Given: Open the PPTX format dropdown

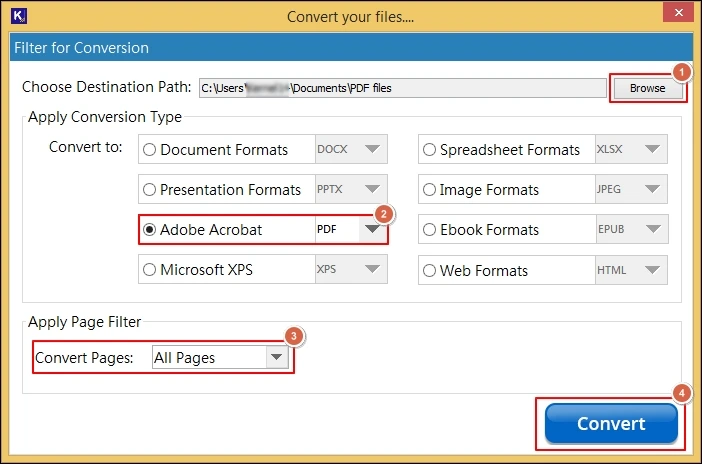Looking at the screenshot, I should (x=351, y=189).
